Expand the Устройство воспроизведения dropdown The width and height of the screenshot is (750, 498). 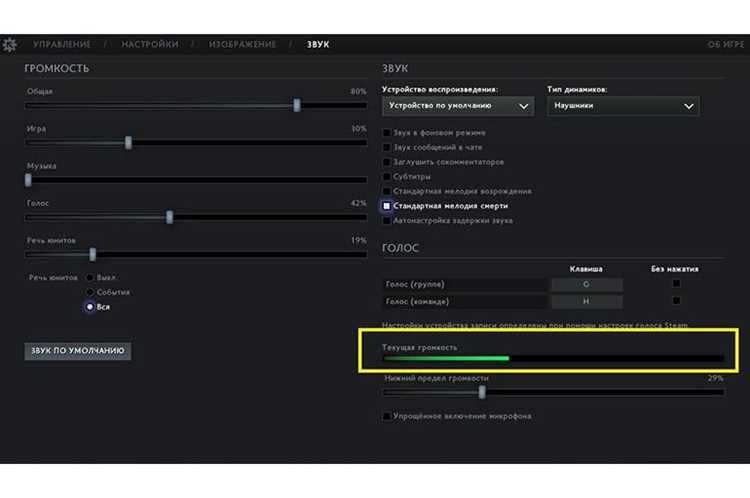(458, 106)
